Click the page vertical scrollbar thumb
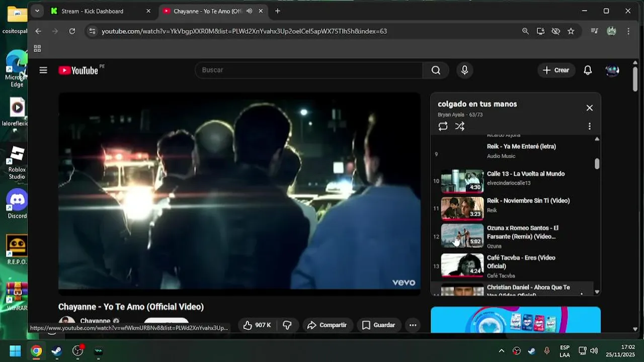The width and height of the screenshot is (644, 362). click(635, 79)
